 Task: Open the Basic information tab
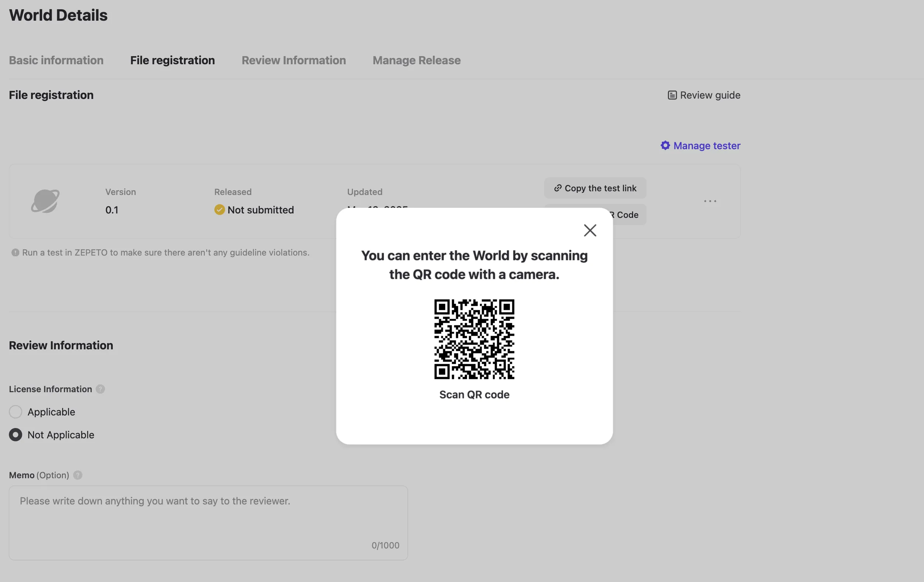(x=57, y=60)
